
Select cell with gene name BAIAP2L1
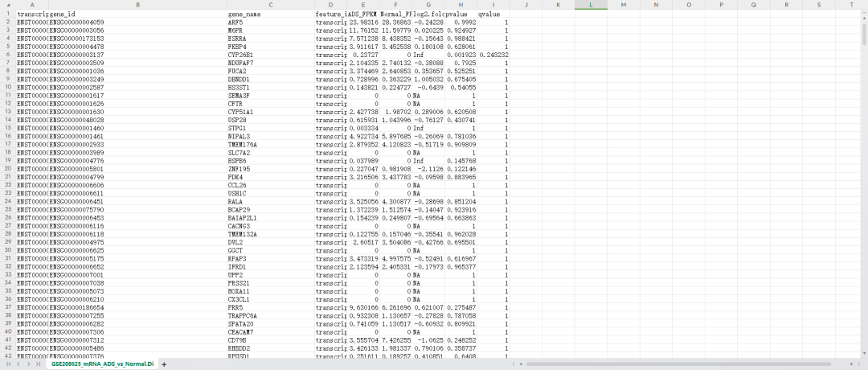point(270,218)
